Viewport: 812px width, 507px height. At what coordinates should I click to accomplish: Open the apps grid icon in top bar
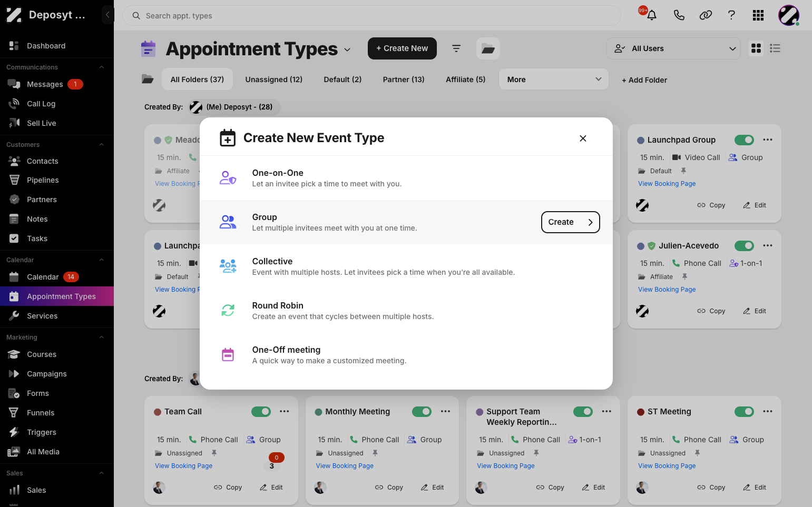coord(758,15)
